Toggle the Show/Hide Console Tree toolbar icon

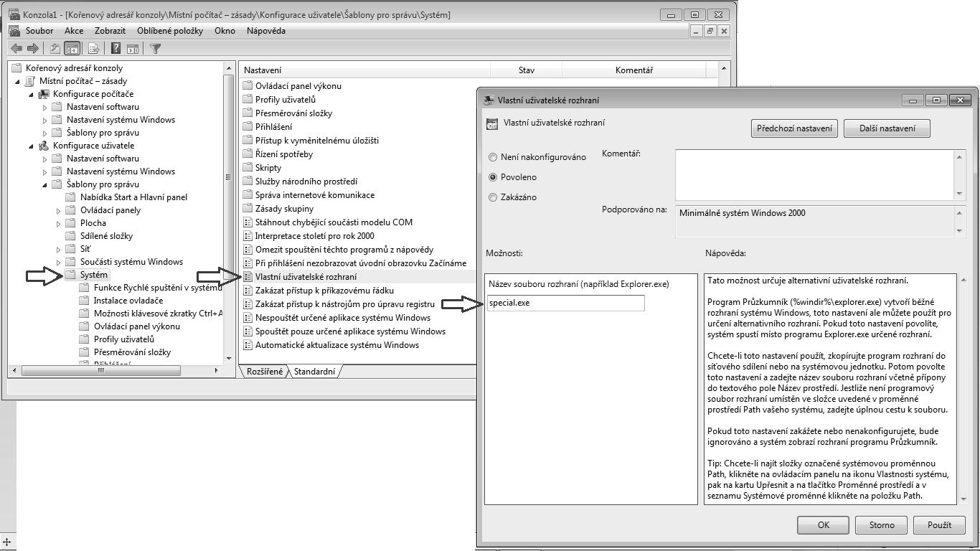[x=72, y=48]
